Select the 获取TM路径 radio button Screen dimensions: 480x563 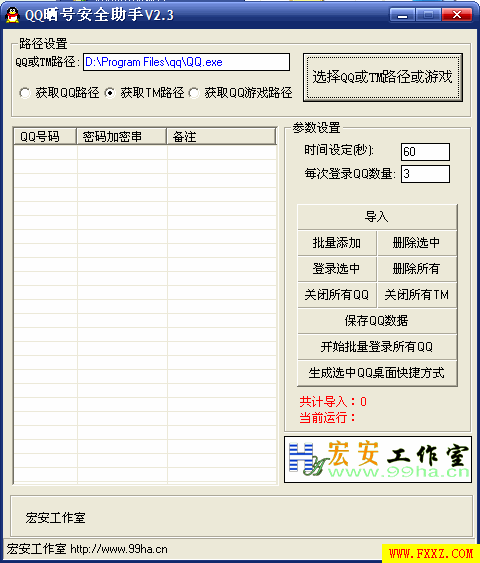(110, 93)
